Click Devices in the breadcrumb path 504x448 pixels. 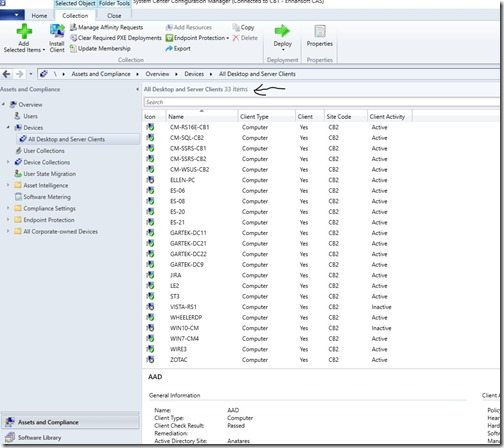point(194,74)
